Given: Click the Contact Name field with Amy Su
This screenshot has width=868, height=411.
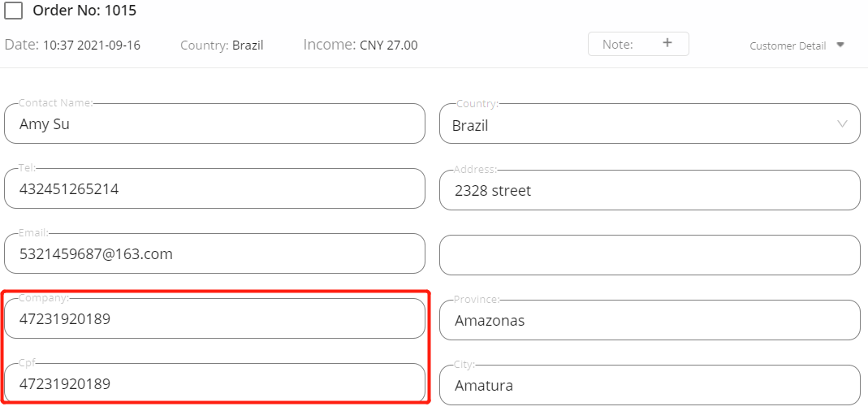Looking at the screenshot, I should point(215,123).
